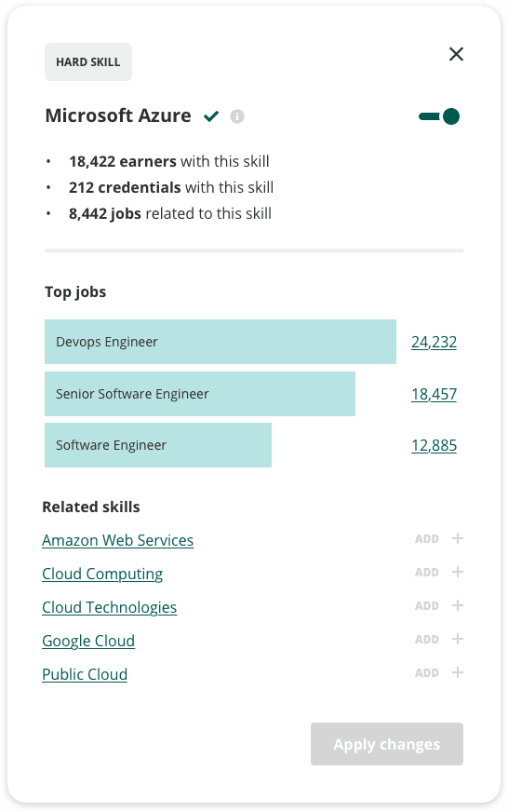The width and height of the screenshot is (508, 812).
Task: Click the plus icon for Amazon Web Services
Action: [458, 538]
